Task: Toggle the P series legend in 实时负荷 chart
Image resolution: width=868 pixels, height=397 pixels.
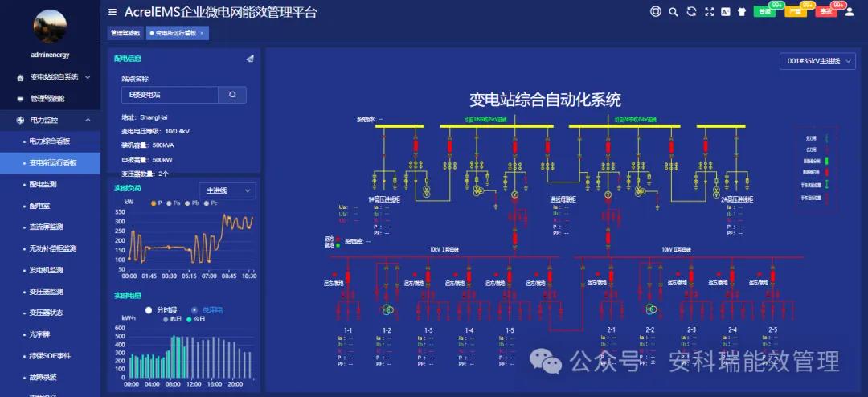Action: click(157, 203)
